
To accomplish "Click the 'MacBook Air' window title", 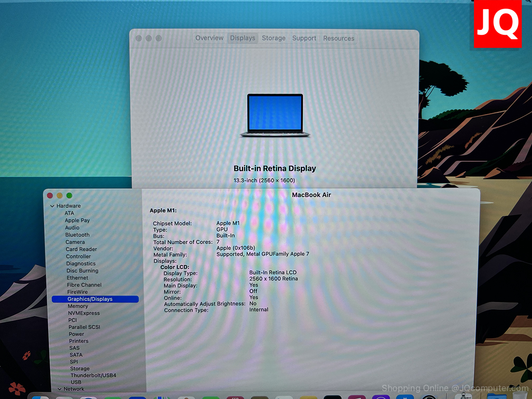I will click(312, 195).
